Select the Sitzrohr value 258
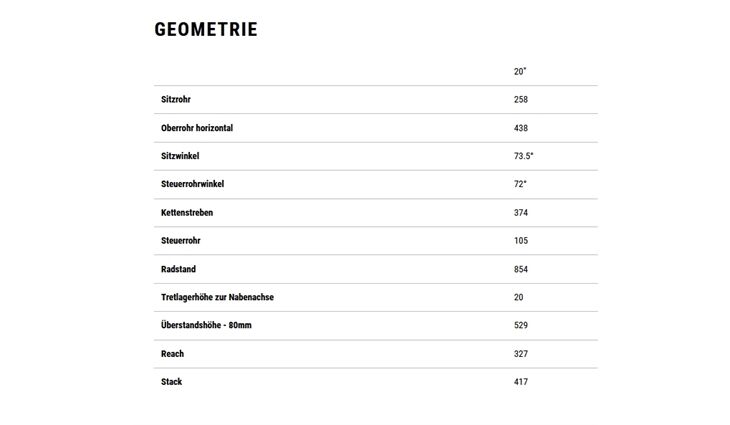Screen dimensions: 730x425 [521, 100]
